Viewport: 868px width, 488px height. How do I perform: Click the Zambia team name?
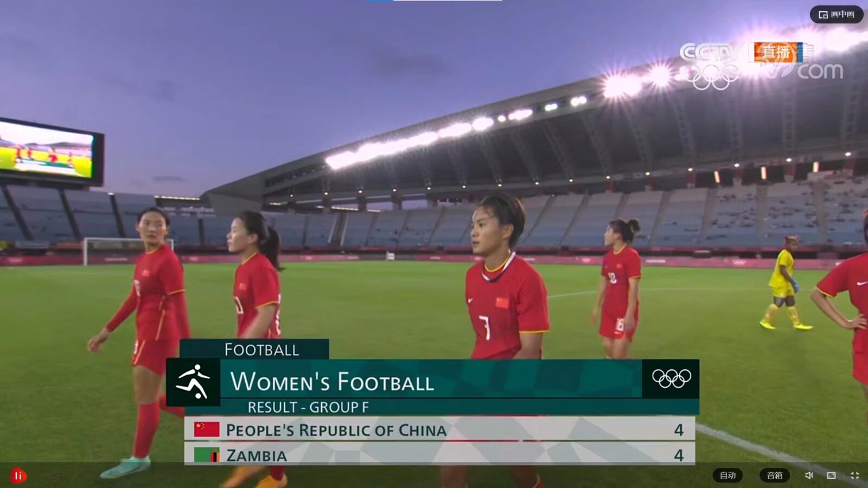[256, 455]
